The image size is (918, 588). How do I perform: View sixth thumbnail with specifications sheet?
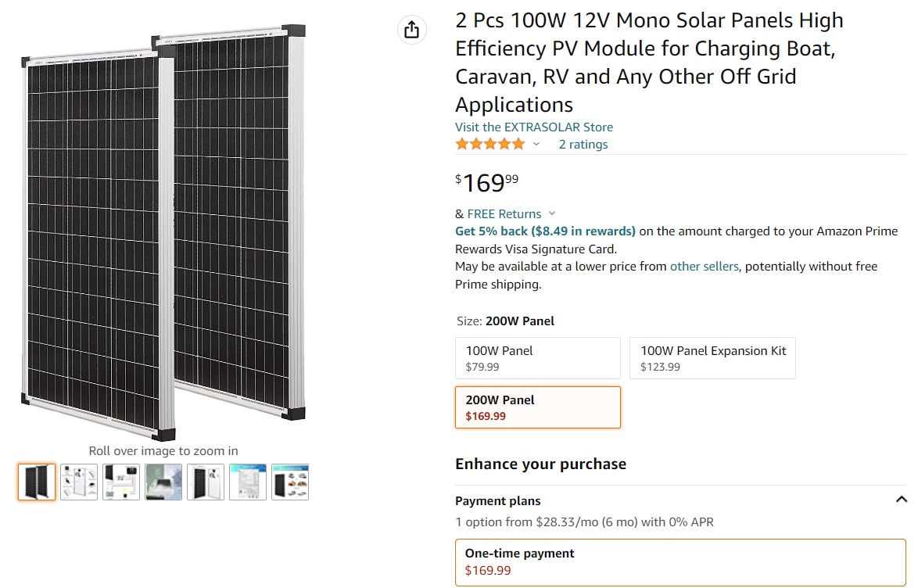(x=248, y=482)
